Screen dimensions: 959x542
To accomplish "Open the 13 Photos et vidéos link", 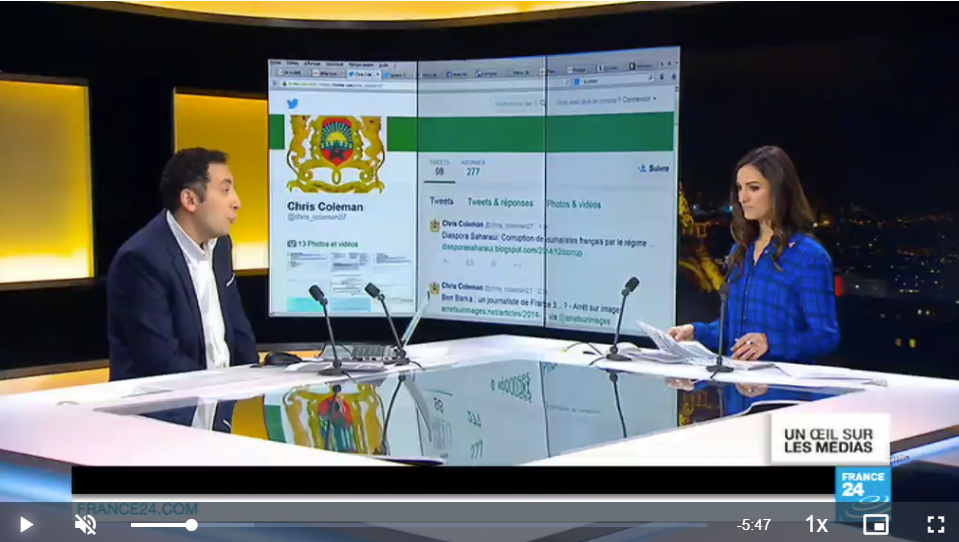I will click(322, 243).
